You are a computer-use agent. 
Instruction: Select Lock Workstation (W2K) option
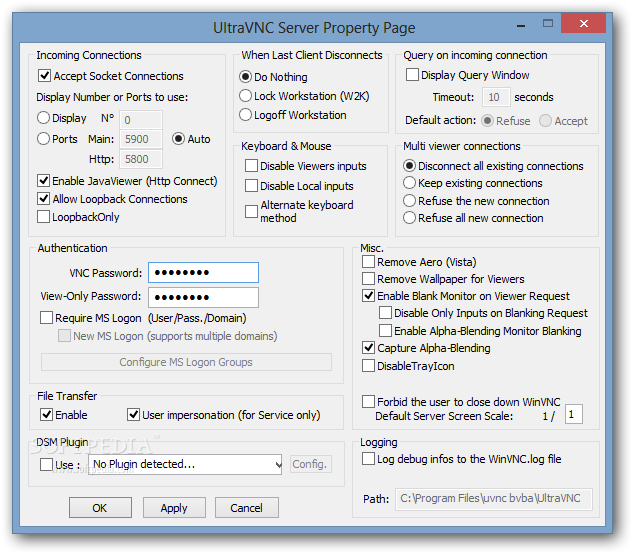[245, 96]
